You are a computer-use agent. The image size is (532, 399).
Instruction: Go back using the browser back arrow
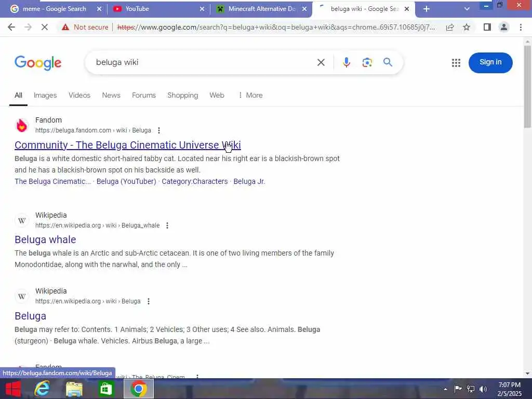click(x=11, y=27)
